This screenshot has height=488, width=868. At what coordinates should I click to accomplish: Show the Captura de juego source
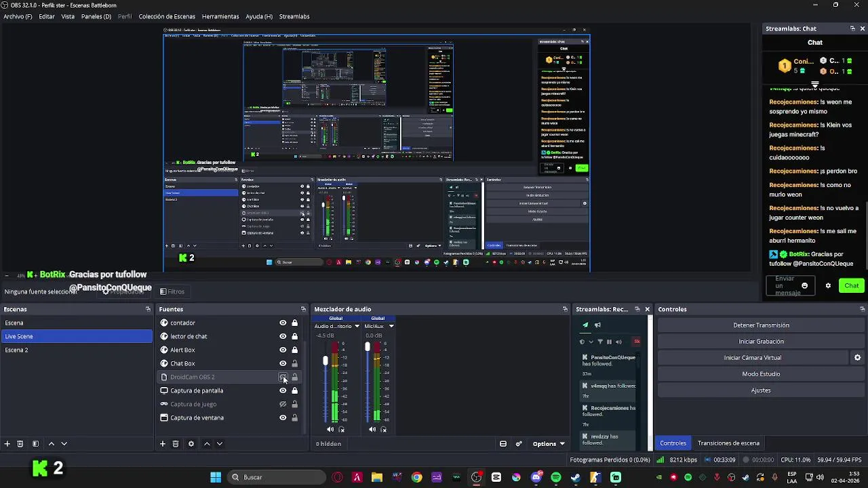click(283, 404)
